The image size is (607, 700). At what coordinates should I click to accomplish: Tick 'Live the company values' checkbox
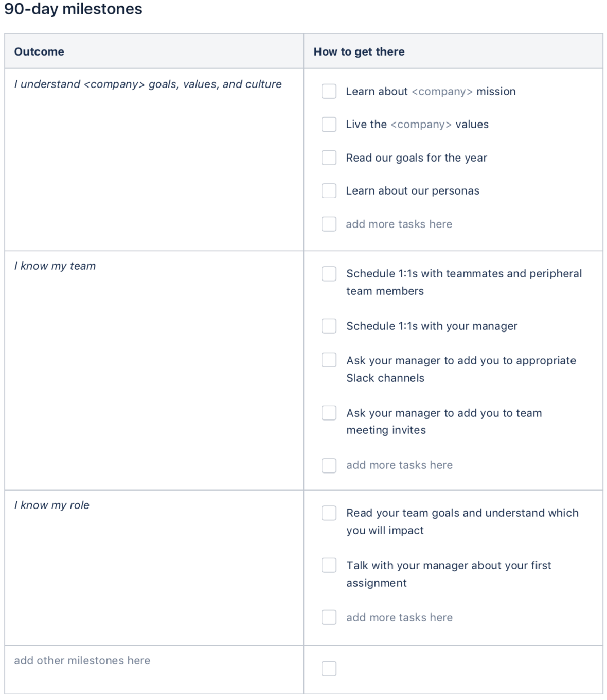[x=329, y=124]
